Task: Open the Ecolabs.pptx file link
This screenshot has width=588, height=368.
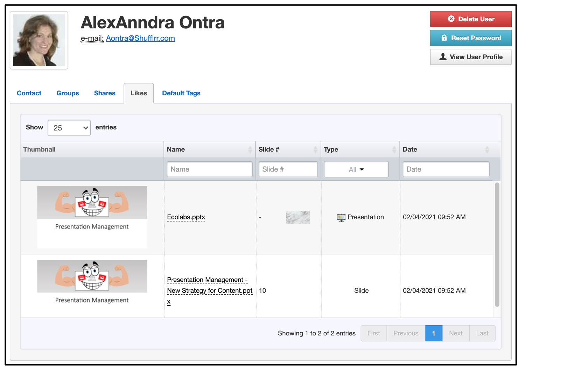Action: (x=186, y=217)
